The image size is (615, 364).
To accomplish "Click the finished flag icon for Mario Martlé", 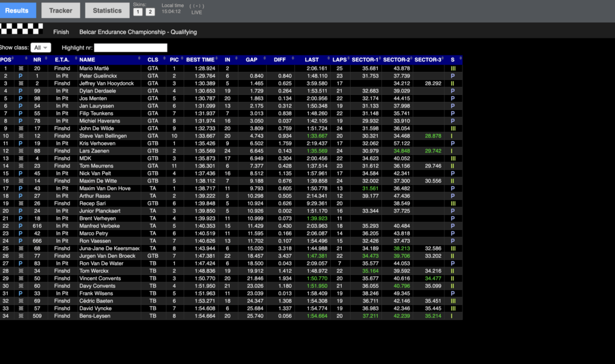I will point(21,68).
